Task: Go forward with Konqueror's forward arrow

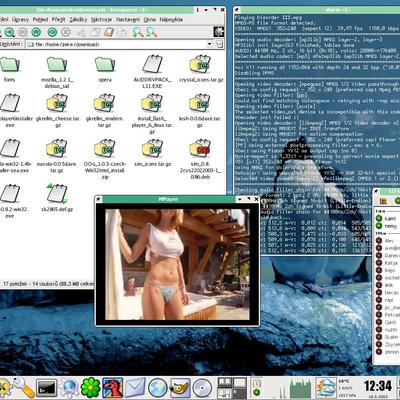Action: 23,32
